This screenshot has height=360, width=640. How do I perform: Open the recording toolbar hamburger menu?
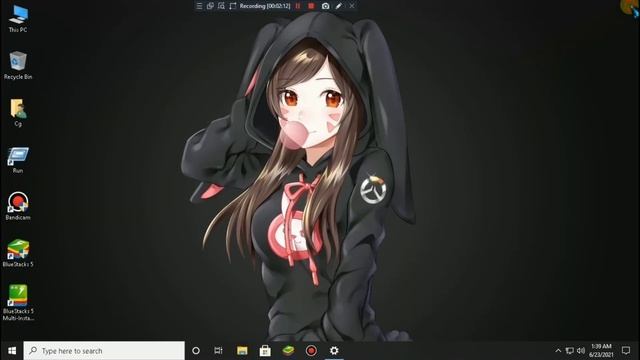[199, 6]
